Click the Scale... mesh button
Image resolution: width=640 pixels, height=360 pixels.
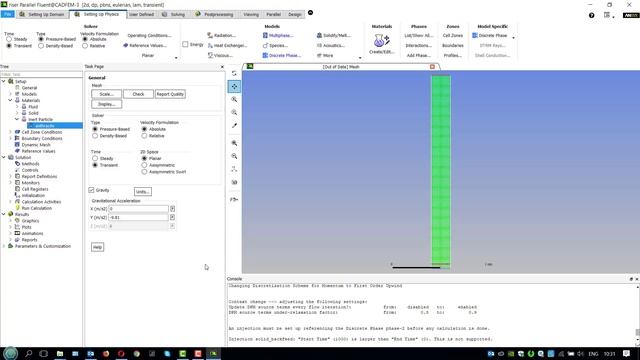pos(107,94)
